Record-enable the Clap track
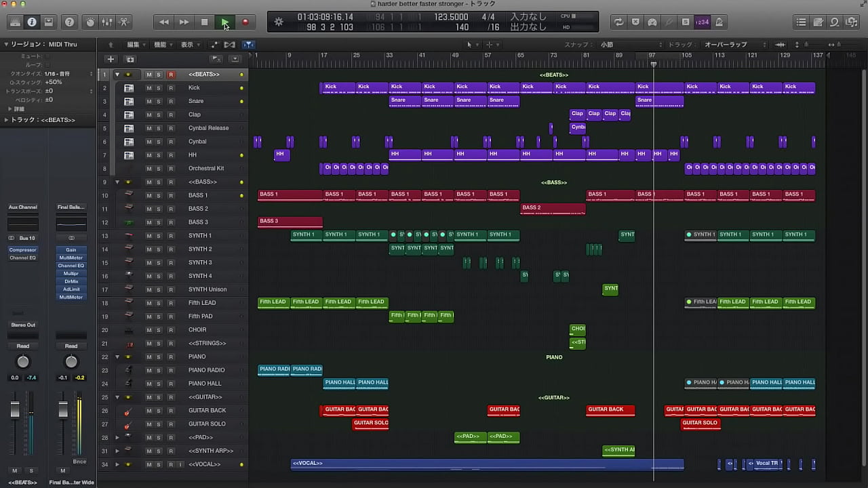Image resolution: width=868 pixels, height=488 pixels. (x=171, y=115)
